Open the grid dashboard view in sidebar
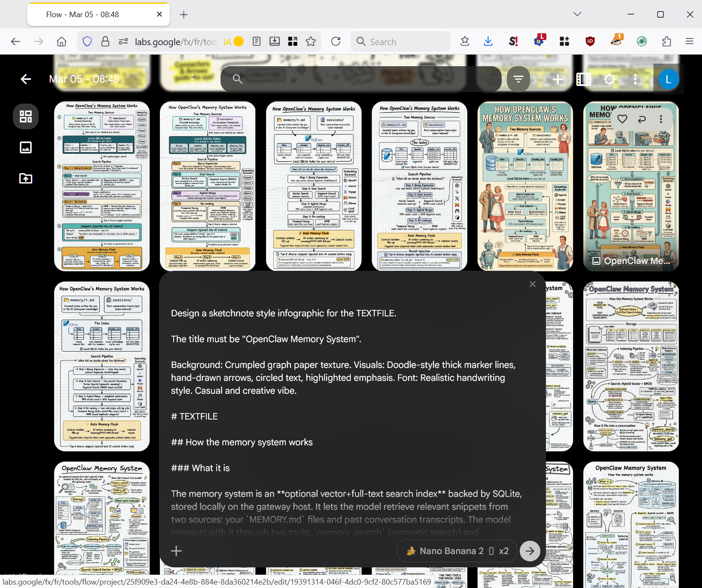 [26, 116]
